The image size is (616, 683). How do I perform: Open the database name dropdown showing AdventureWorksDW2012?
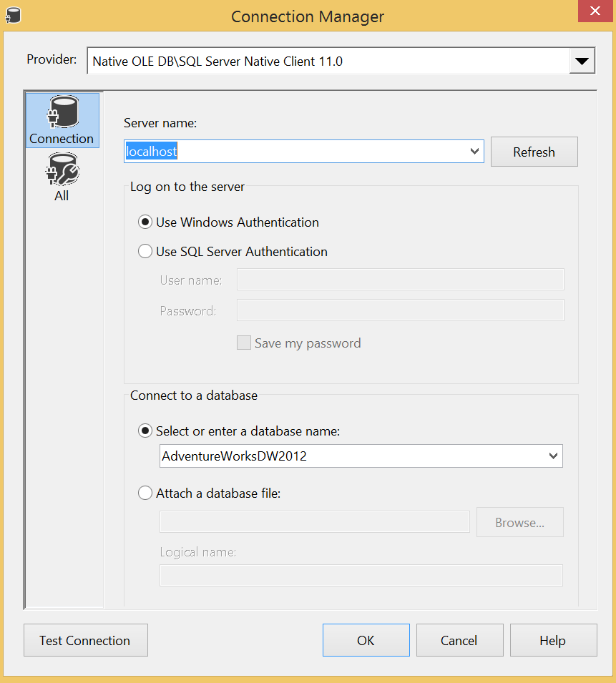pyautogui.click(x=552, y=456)
